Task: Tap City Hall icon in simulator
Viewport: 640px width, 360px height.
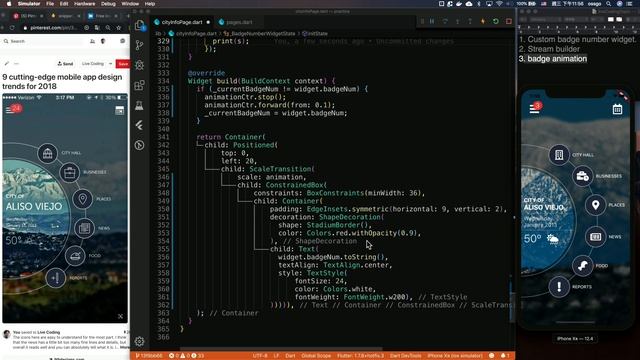Action: click(x=559, y=155)
